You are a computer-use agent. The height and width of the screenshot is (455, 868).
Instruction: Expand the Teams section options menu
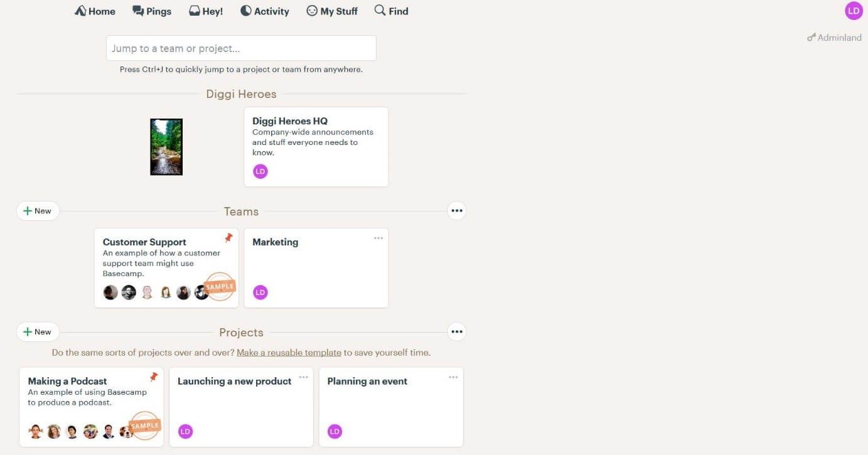(x=457, y=211)
